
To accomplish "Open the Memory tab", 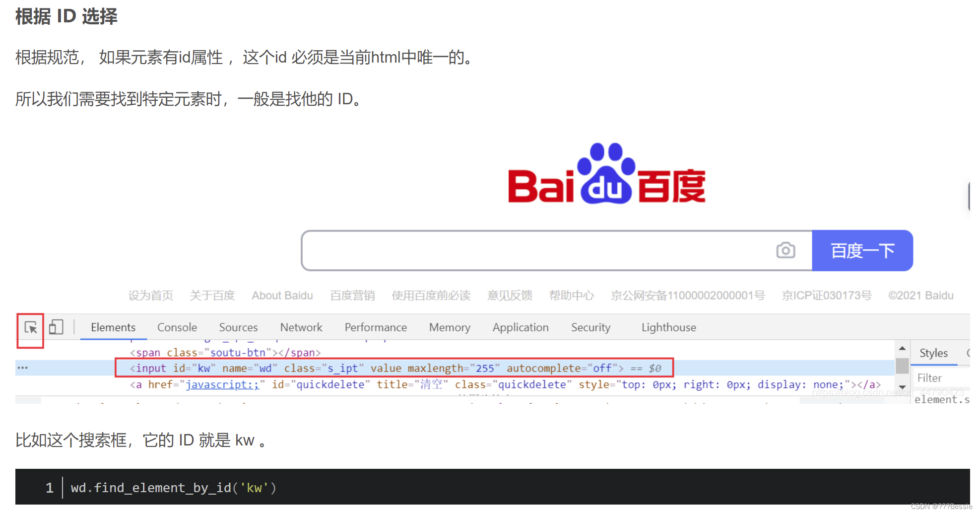I will [x=450, y=327].
